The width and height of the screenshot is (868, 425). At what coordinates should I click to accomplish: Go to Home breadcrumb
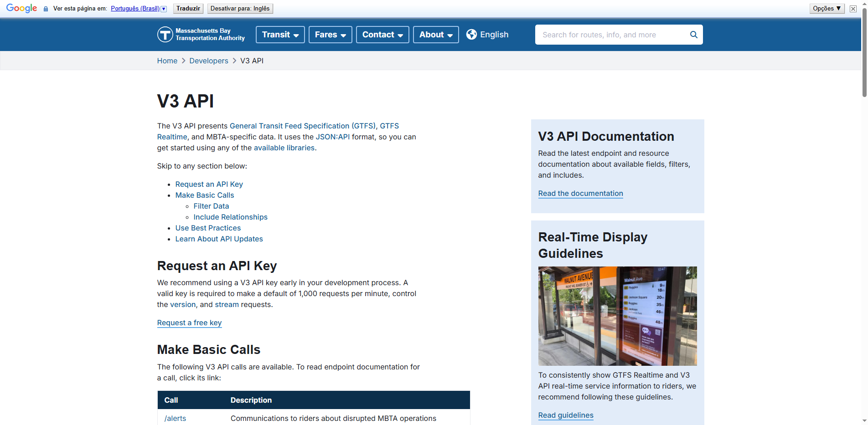click(x=167, y=61)
